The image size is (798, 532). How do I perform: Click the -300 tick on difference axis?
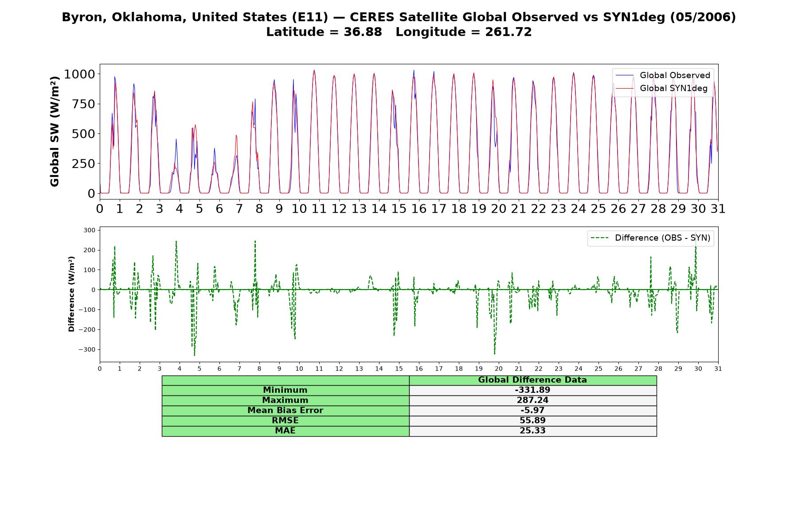(x=87, y=350)
